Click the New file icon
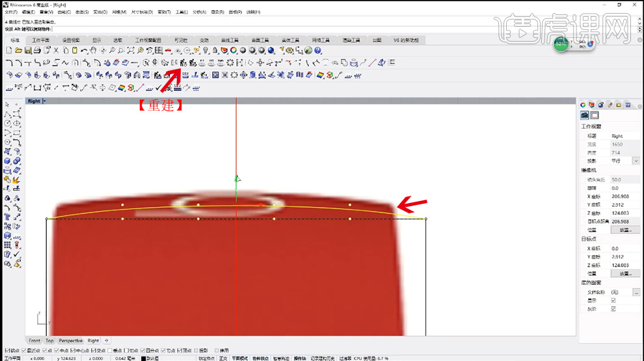This screenshot has width=644, height=361. coord(9,51)
